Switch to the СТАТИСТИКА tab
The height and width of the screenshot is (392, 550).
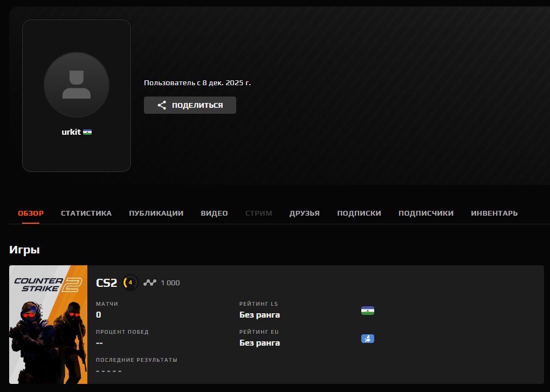pyautogui.click(x=86, y=213)
